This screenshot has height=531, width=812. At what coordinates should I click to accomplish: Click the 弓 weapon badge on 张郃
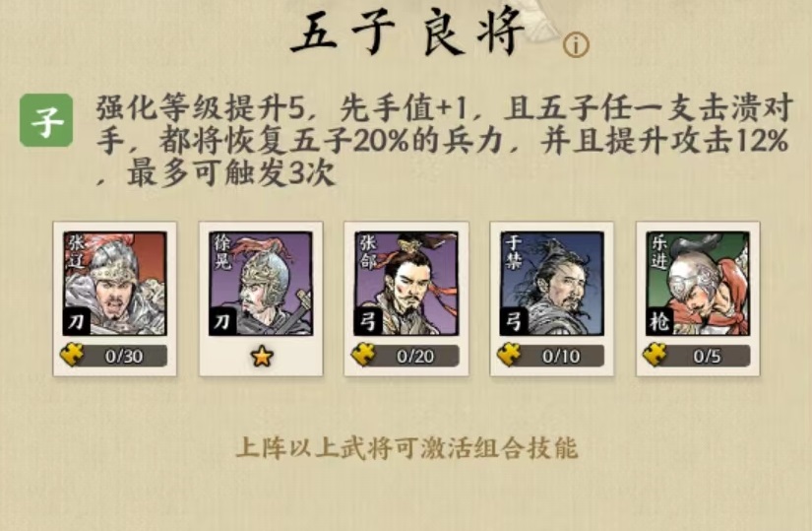pyautogui.click(x=368, y=321)
